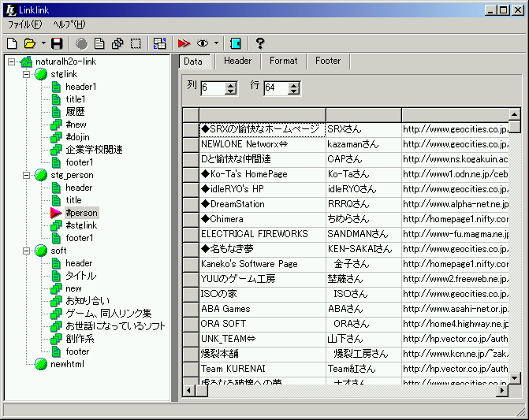This screenshot has width=529, height=420.
Task: Select the 履歴 document icon
Action: click(x=56, y=112)
